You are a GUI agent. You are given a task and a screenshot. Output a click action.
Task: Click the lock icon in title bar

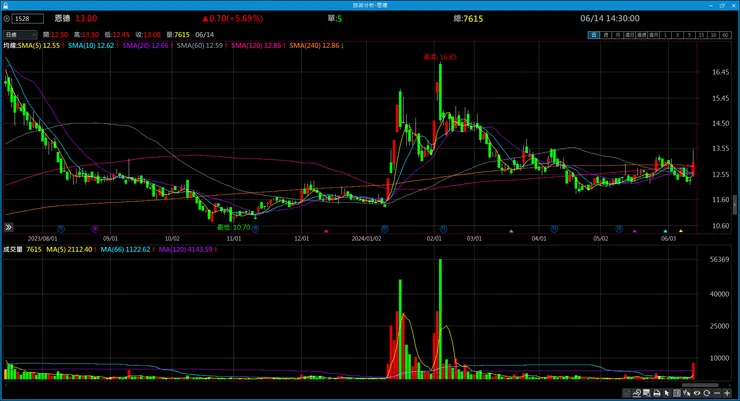coord(5,5)
